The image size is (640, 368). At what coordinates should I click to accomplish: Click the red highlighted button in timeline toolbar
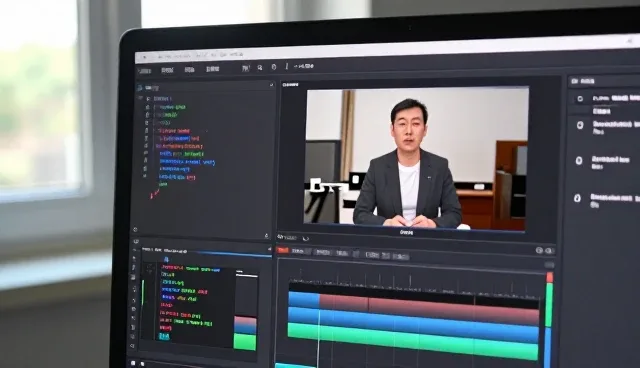click(x=283, y=251)
